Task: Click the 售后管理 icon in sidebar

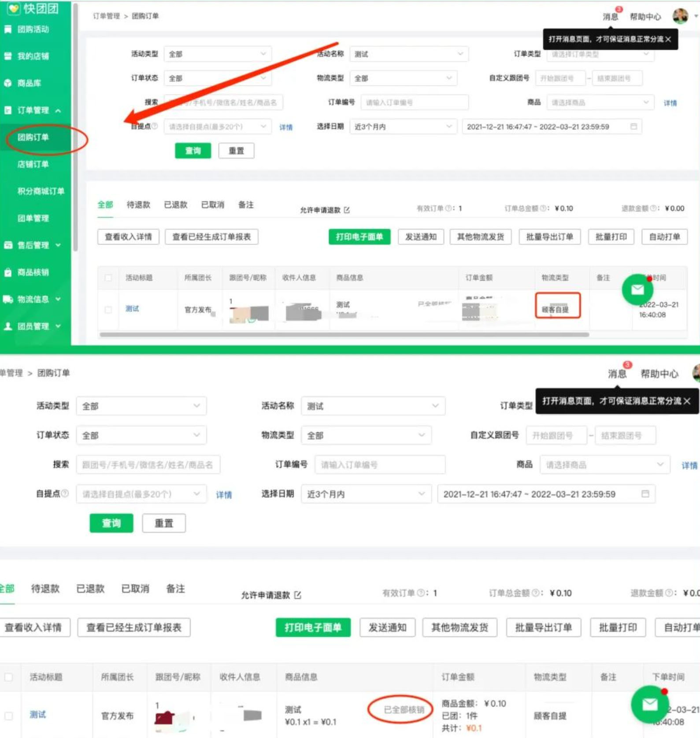Action: [x=8, y=245]
